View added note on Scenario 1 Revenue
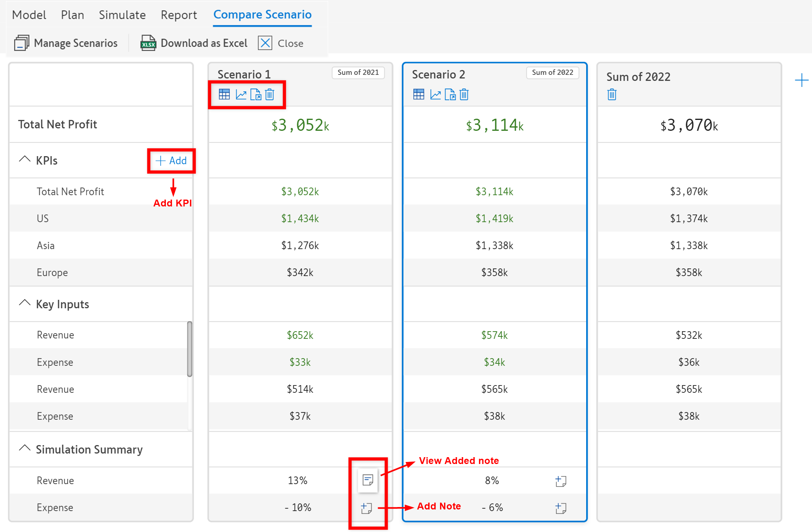 point(368,480)
